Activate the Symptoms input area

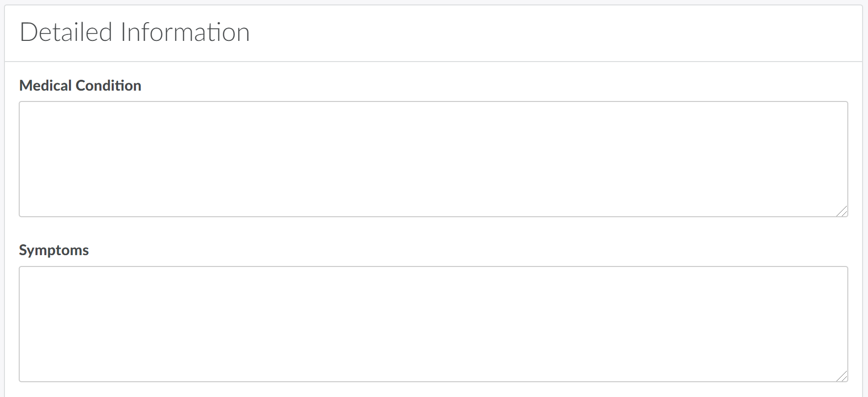tap(433, 324)
